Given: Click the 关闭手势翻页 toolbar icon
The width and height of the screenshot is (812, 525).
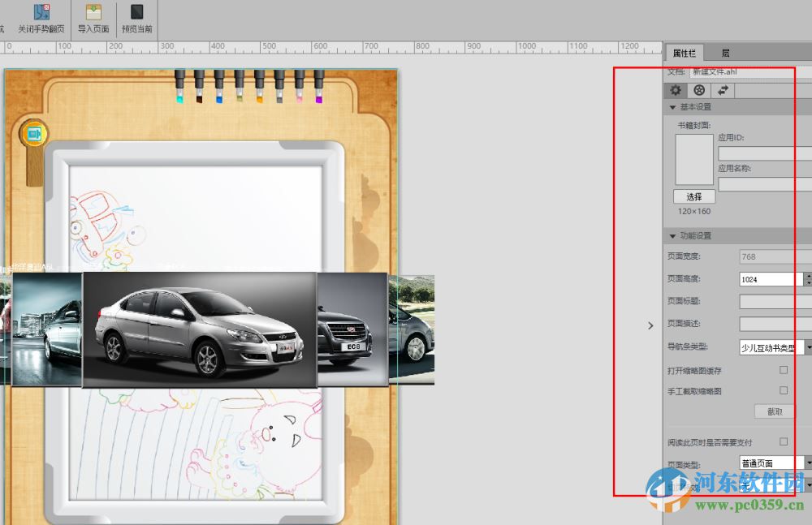Looking at the screenshot, I should [x=40, y=12].
